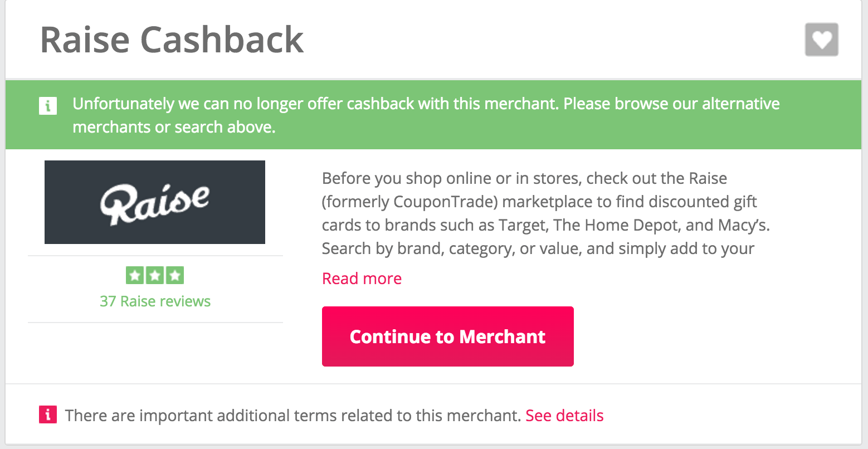Select the first green rating star
Screen dimensions: 868x449
click(x=135, y=276)
